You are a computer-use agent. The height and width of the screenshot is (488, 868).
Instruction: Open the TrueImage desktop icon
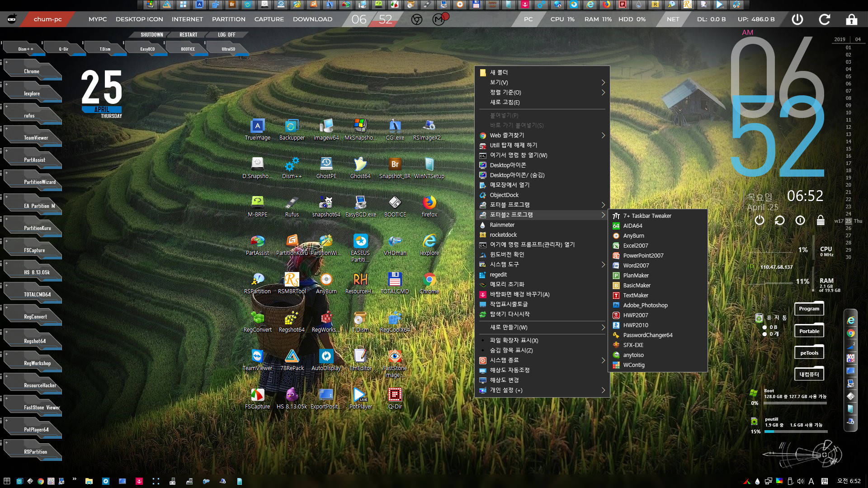tap(257, 129)
